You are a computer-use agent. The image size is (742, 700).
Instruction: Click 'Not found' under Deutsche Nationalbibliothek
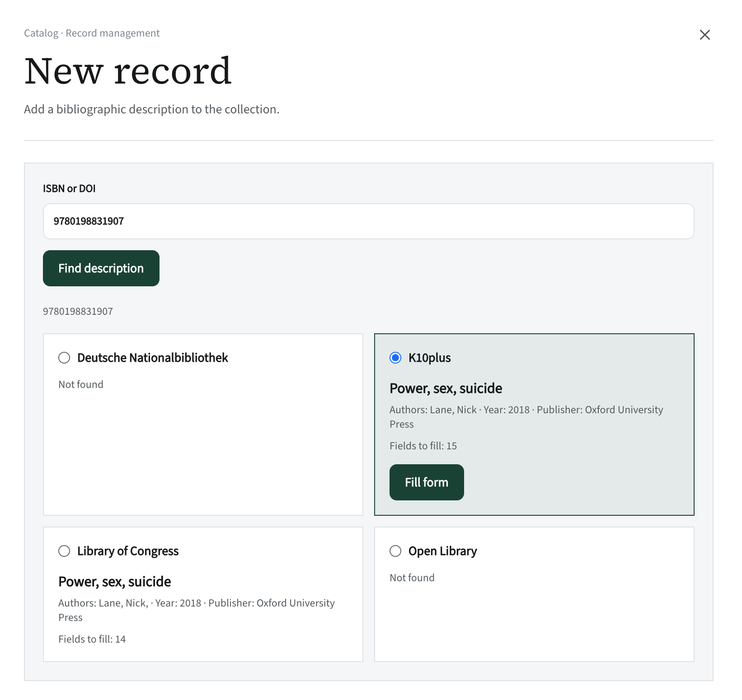[81, 384]
